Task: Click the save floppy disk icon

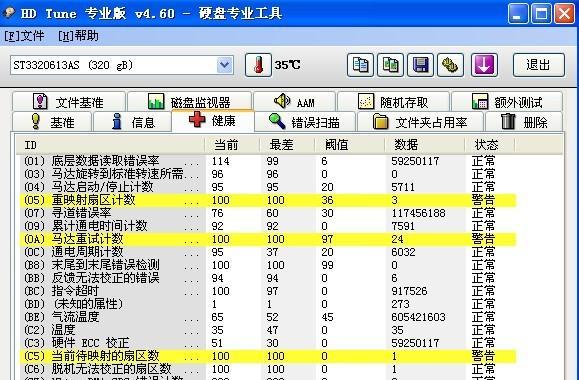Action: [420, 65]
